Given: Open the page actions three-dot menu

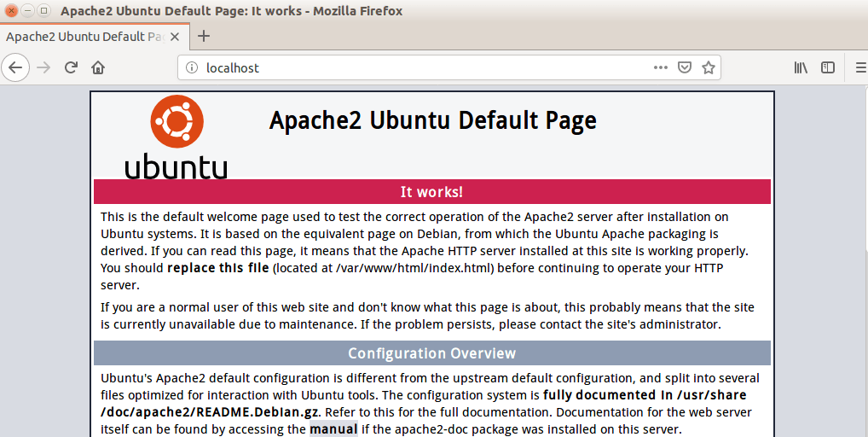Looking at the screenshot, I should coord(661,68).
